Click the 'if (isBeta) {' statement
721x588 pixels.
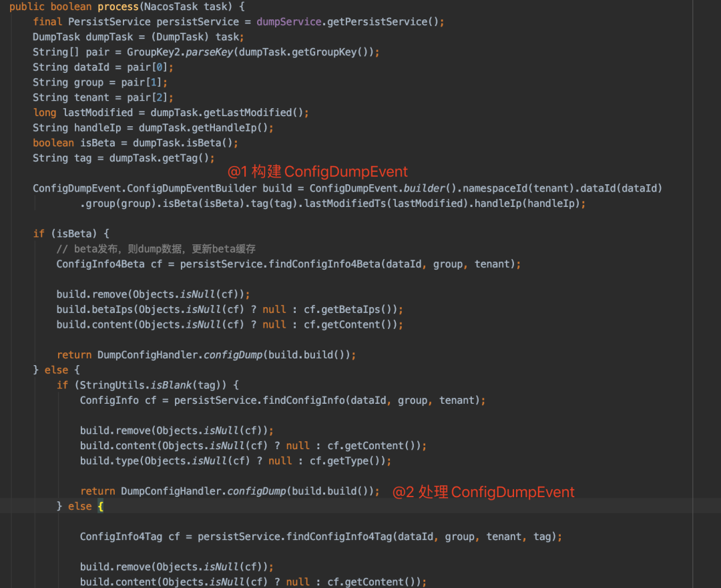click(x=71, y=234)
